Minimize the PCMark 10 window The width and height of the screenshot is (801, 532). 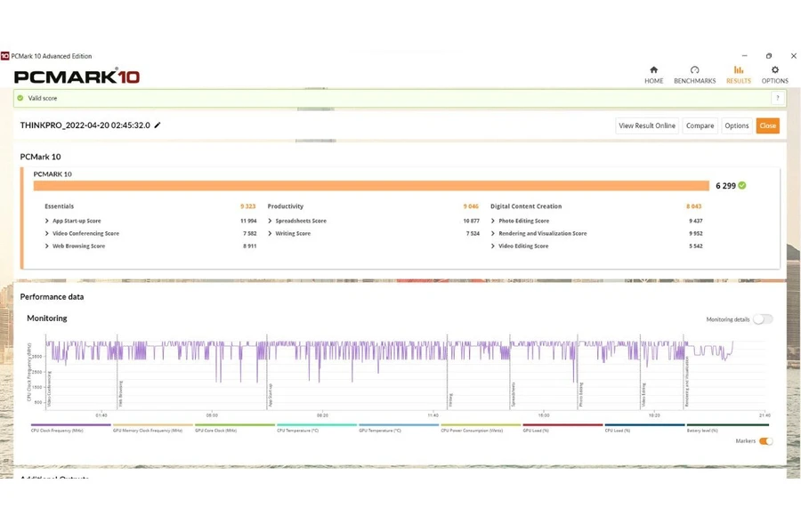(744, 56)
